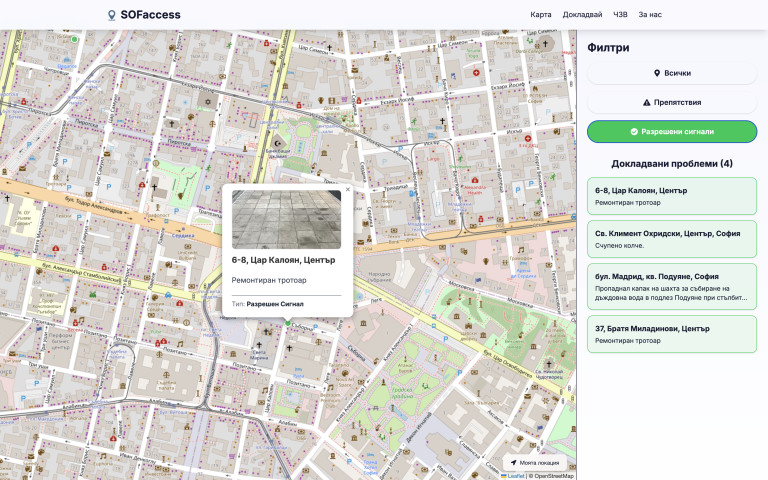Screen dimensions: 768x480
Task: Go to the Докладвай page
Action: point(582,15)
